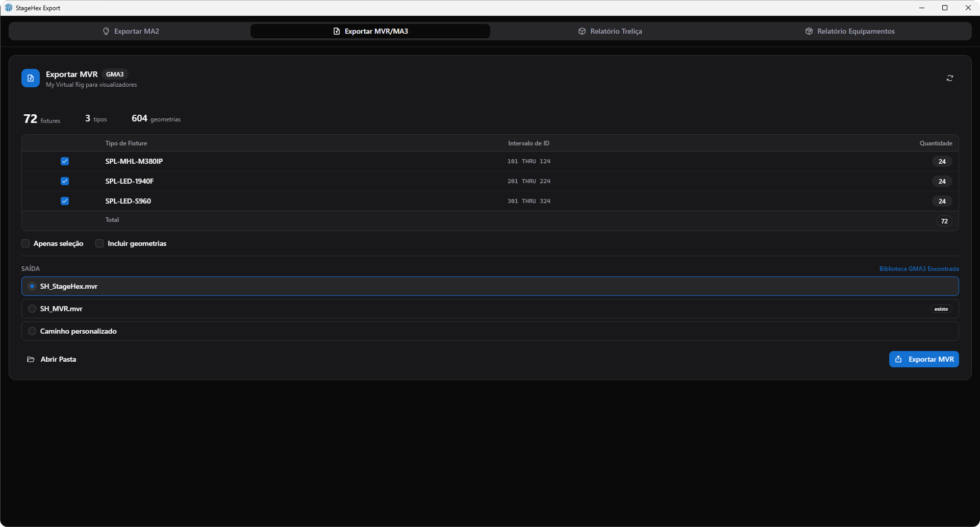Uncheck the SPL-LED-1940F fixture checkbox
This screenshot has height=527, width=980.
pyautogui.click(x=65, y=181)
